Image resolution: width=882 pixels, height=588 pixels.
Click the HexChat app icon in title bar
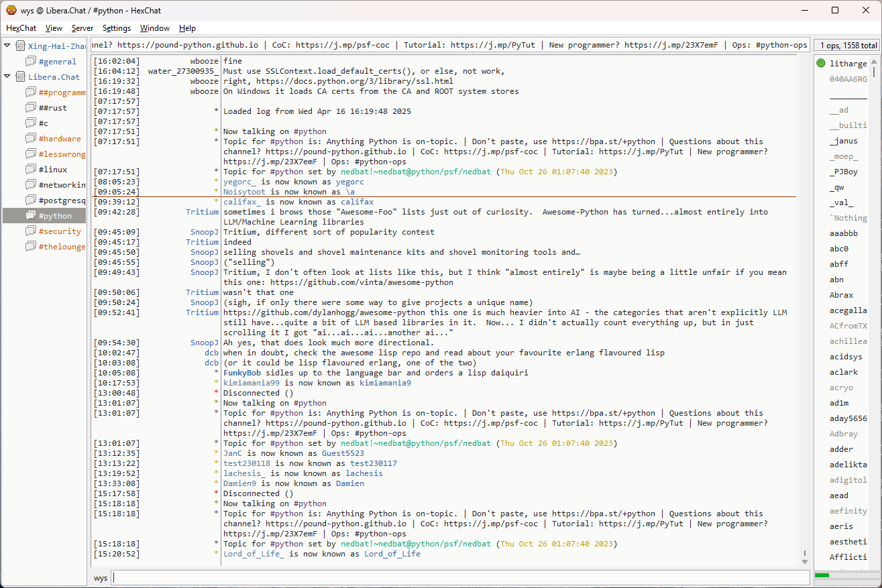point(11,10)
